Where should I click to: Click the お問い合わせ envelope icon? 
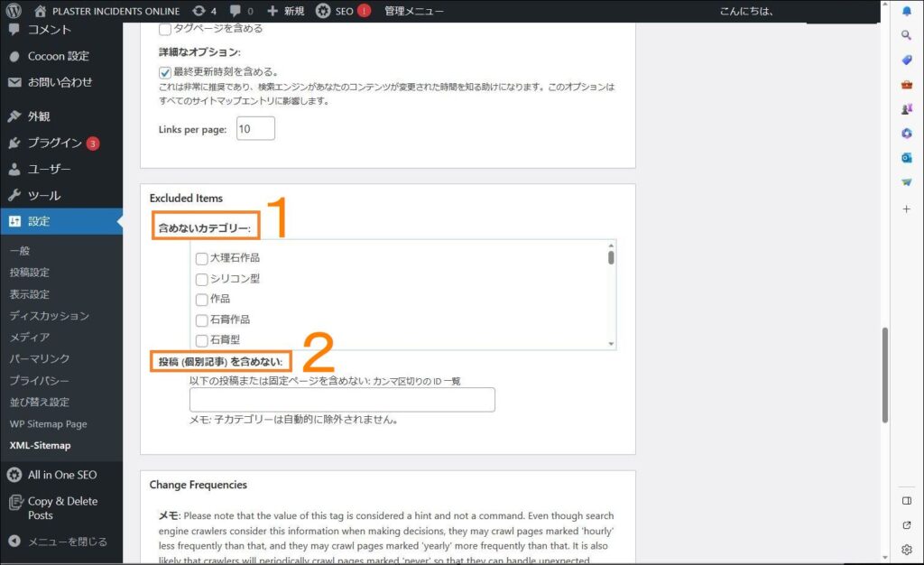click(x=14, y=82)
